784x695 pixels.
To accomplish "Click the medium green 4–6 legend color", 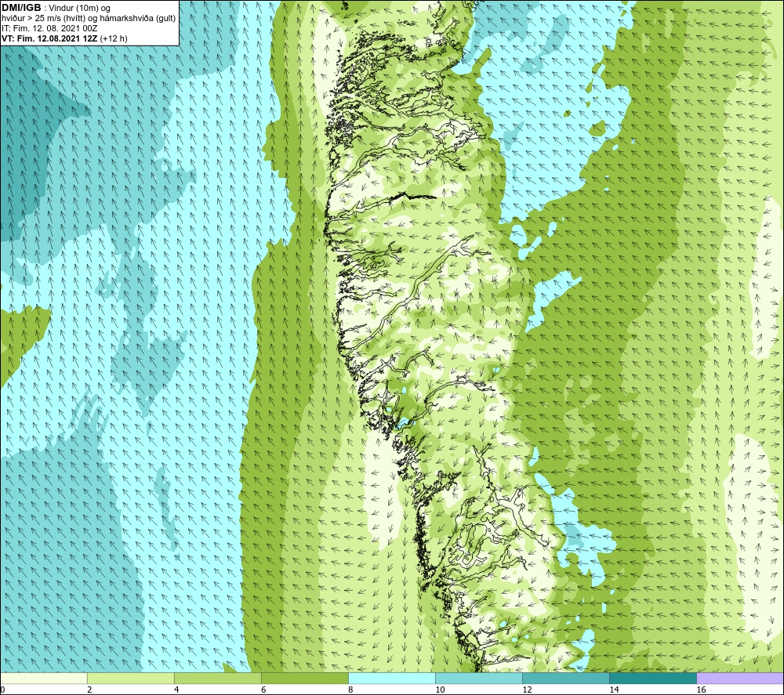I will pyautogui.click(x=218, y=678).
